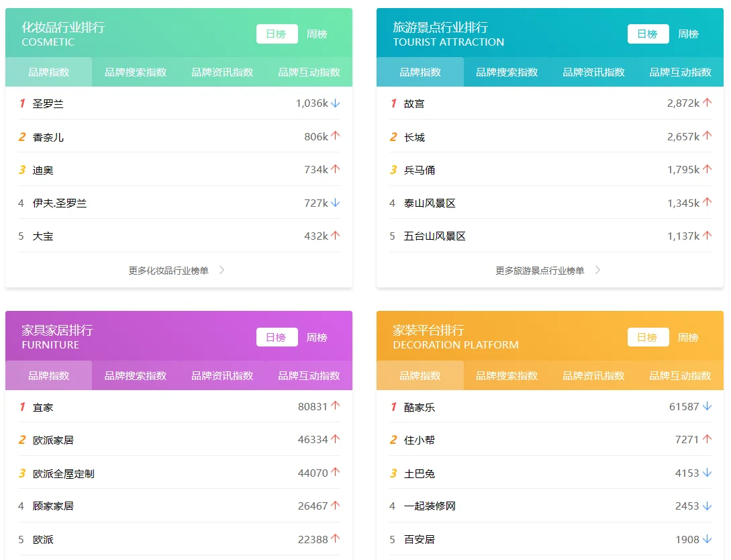Click the 大宝 brand name
Image resolution: width=731 pixels, height=560 pixels.
click(x=43, y=236)
